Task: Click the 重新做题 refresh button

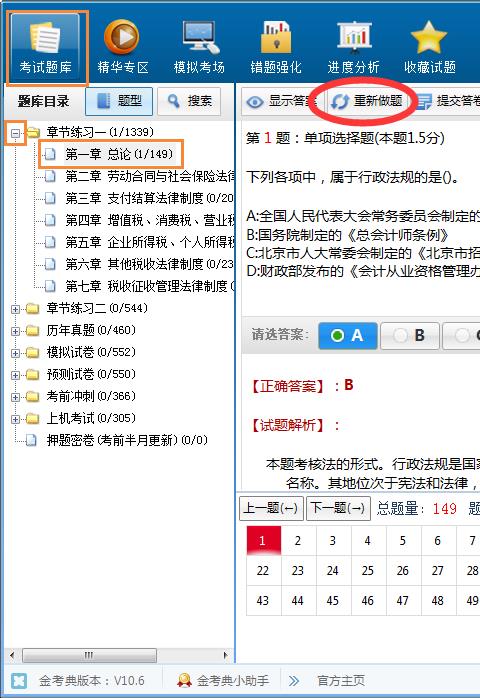Action: 367,101
